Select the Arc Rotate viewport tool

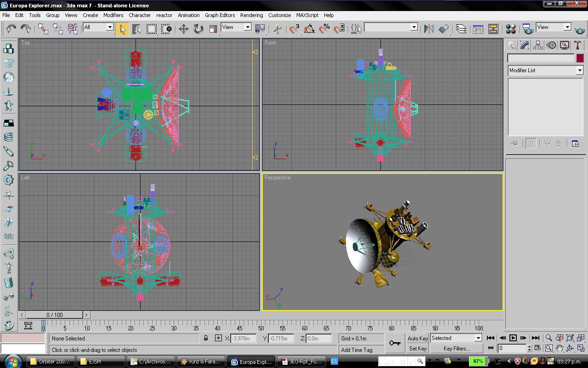point(570,348)
